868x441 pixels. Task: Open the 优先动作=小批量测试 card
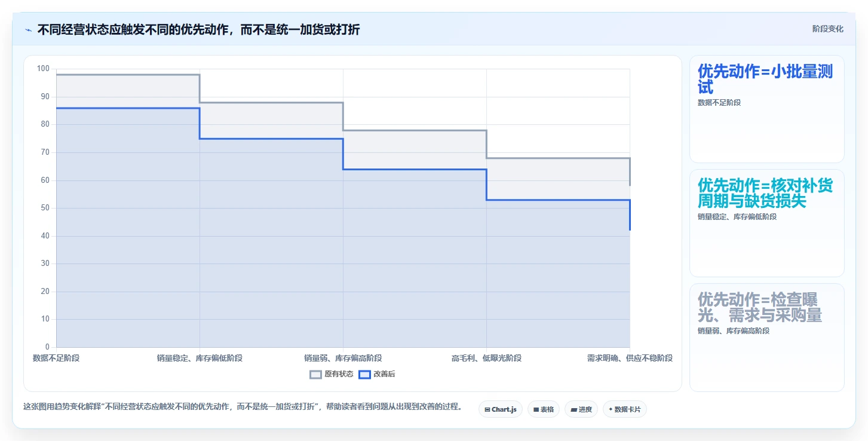767,109
